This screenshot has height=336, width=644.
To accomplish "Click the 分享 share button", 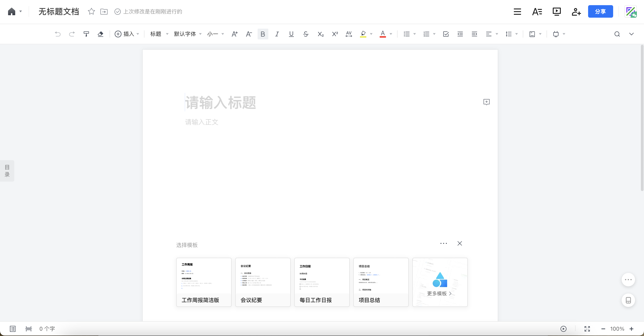I will pyautogui.click(x=601, y=11).
